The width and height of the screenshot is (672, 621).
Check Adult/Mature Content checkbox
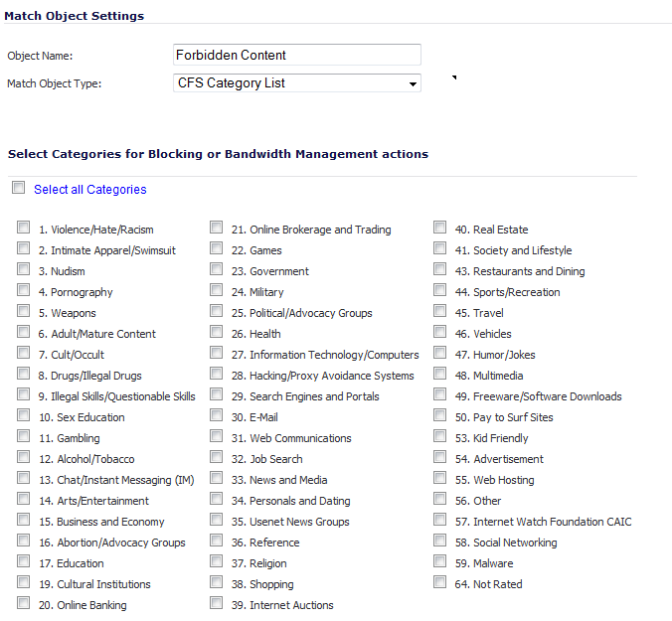[23, 332]
